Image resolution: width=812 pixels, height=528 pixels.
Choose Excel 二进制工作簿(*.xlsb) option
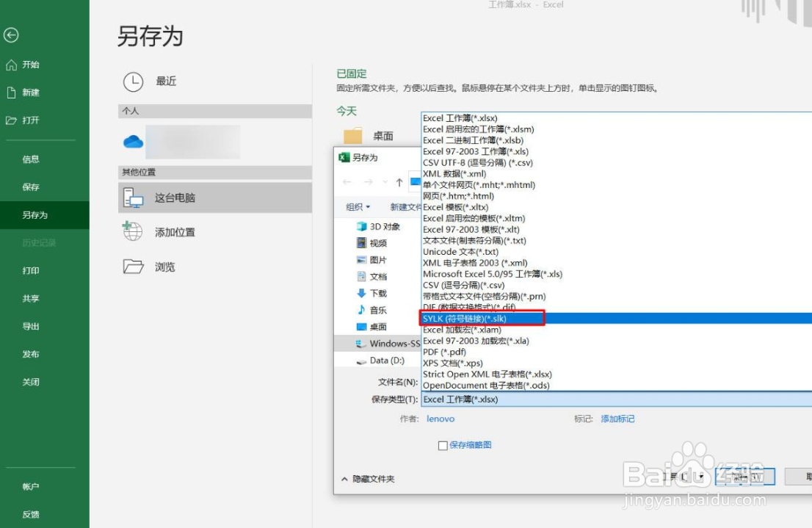474,140
